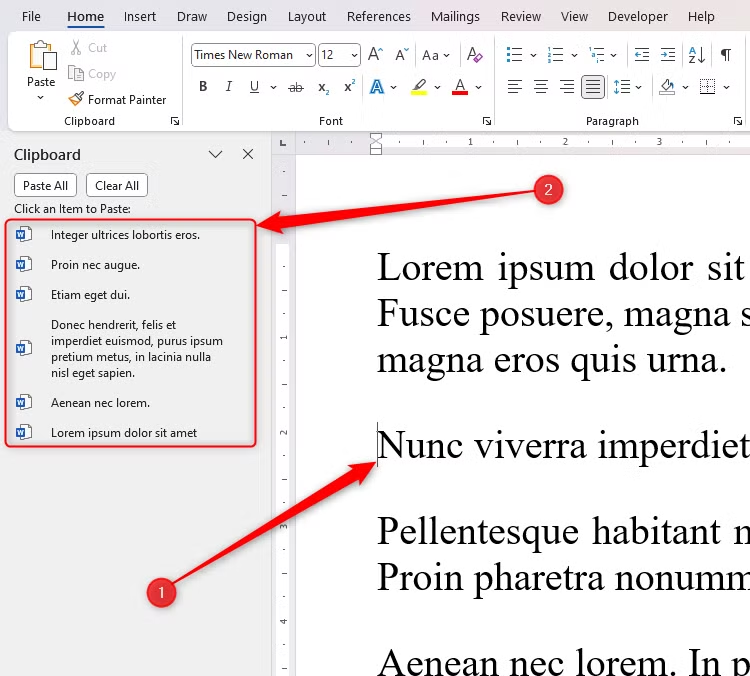
Task: Click the Paste clipboard icon
Action: 43,55
